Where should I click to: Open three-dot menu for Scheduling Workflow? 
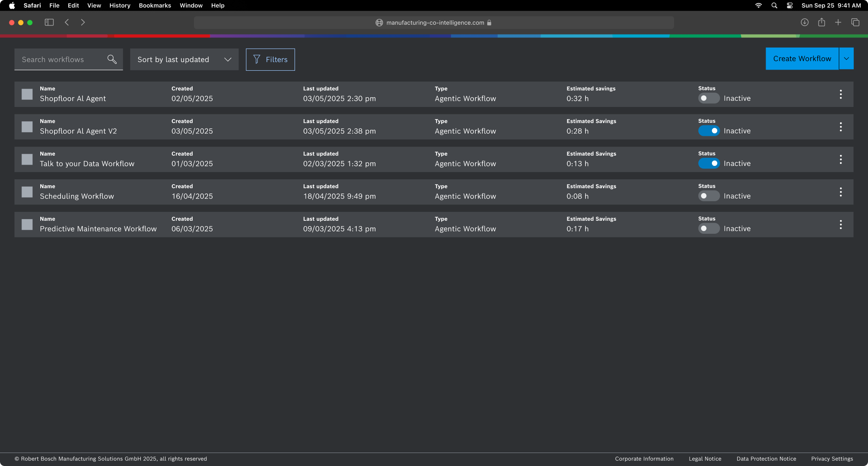(x=840, y=192)
